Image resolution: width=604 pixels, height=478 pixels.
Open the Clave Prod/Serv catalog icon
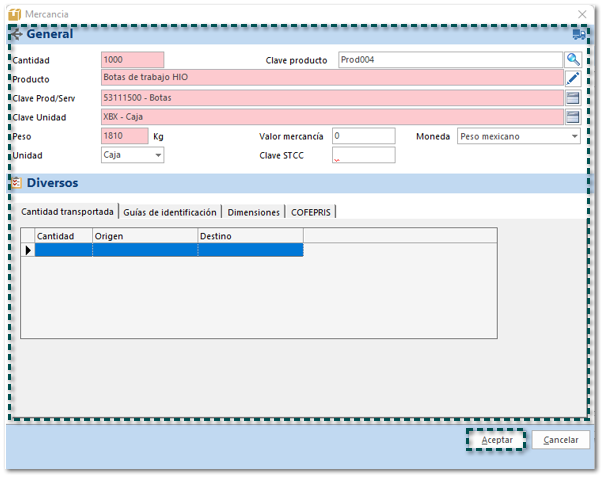pos(573,98)
